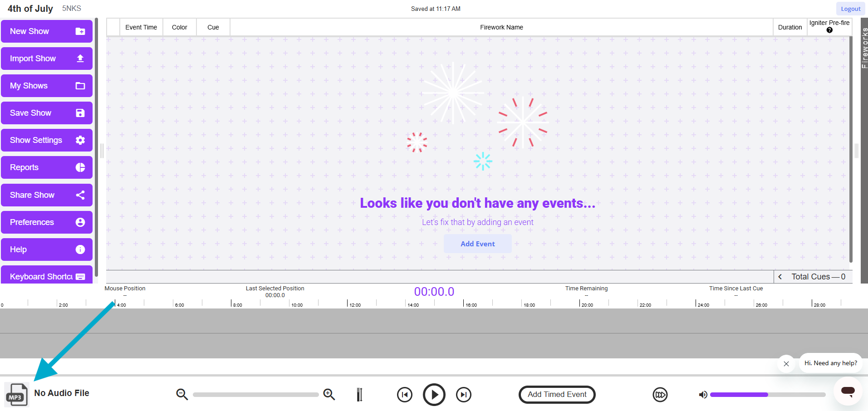Viewport: 868px width, 411px height.
Task: Skip to next cue button
Action: pyautogui.click(x=463, y=395)
